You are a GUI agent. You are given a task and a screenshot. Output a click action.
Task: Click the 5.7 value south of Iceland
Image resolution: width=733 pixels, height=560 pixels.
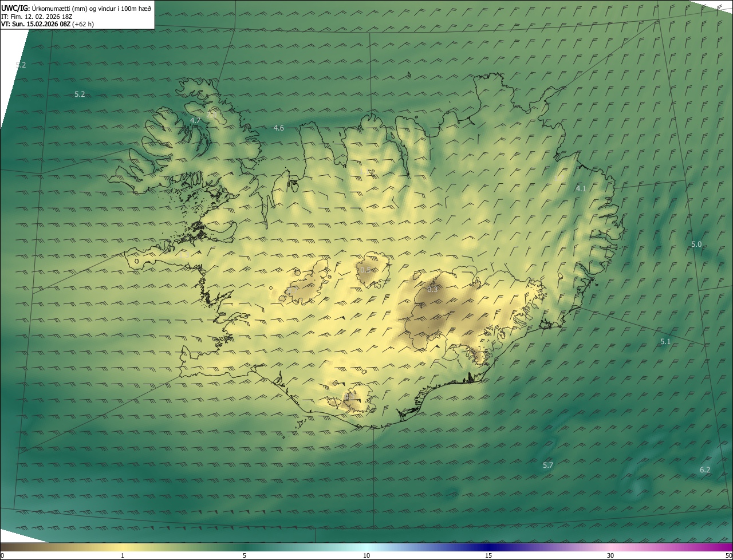(548, 465)
